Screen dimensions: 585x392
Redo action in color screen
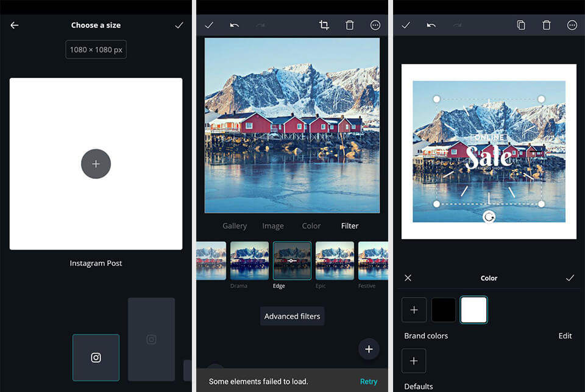coord(458,26)
